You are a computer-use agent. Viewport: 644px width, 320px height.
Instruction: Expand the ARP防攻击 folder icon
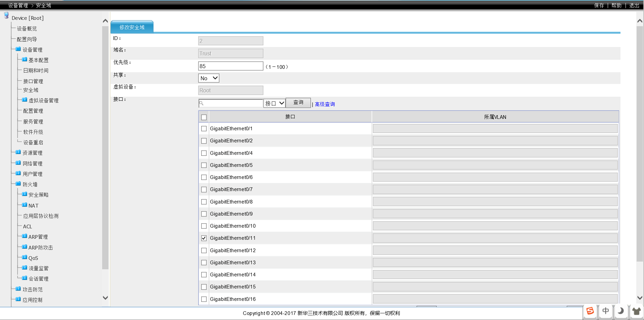[25, 247]
